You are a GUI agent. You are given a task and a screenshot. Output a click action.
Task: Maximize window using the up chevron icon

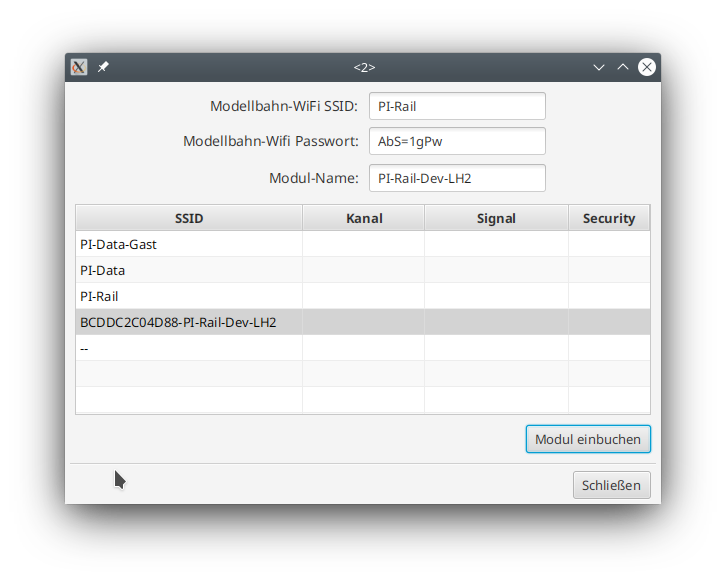coord(623,67)
